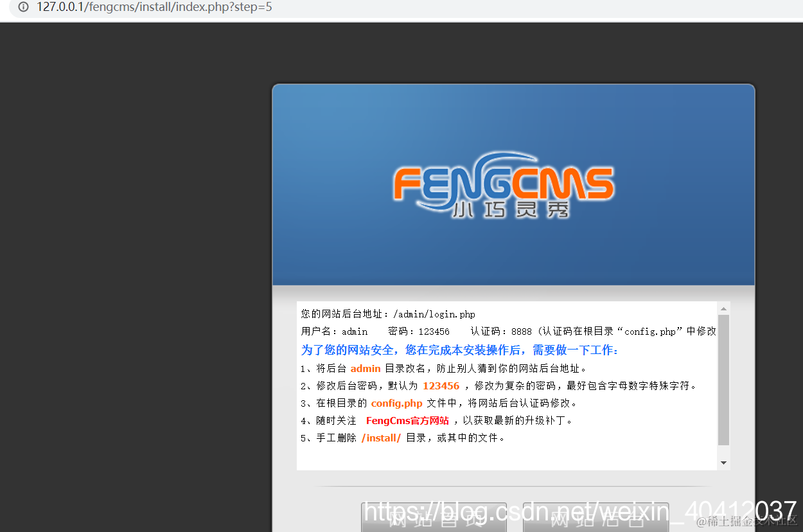Viewport: 803px width, 532px height.
Task: Click the orange /install/ directory text
Action: pyautogui.click(x=381, y=438)
